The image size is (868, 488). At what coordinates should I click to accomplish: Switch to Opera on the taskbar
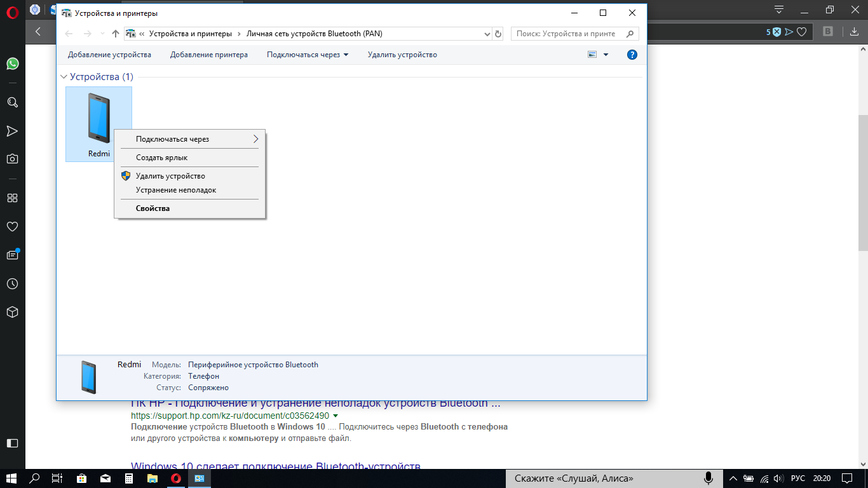[176, 478]
